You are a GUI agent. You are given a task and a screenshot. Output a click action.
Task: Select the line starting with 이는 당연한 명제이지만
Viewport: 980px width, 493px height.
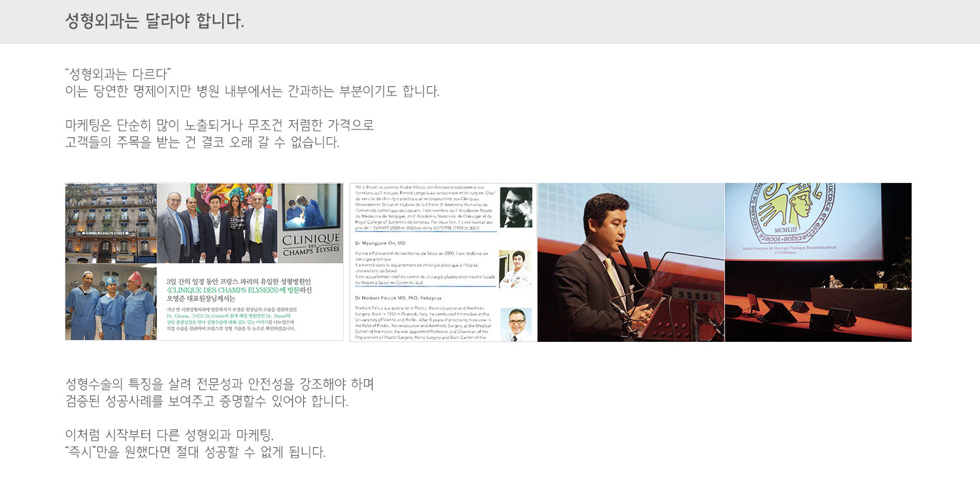pos(252,91)
